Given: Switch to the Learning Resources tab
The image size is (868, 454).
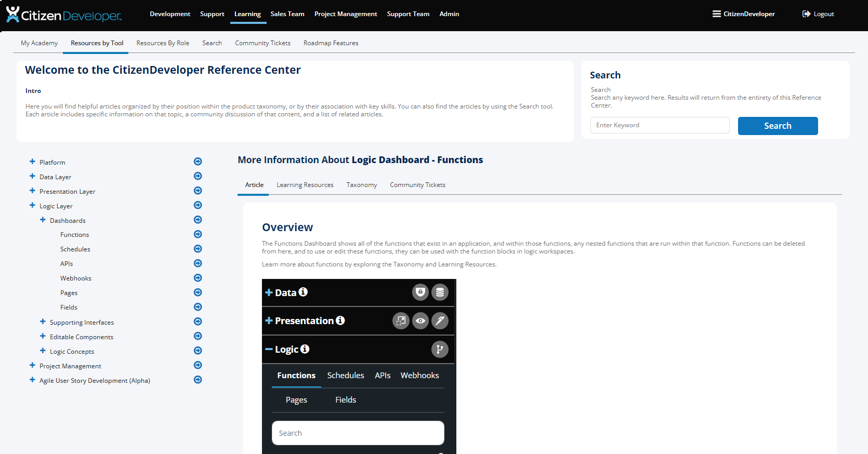Looking at the screenshot, I should pyautogui.click(x=305, y=185).
